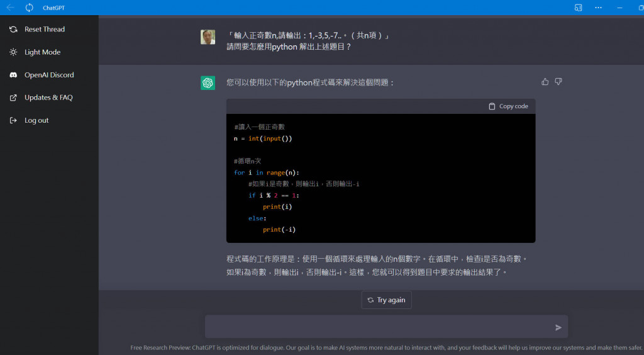Click the Discord logo icon
Image resolution: width=644 pixels, height=355 pixels.
(14, 75)
